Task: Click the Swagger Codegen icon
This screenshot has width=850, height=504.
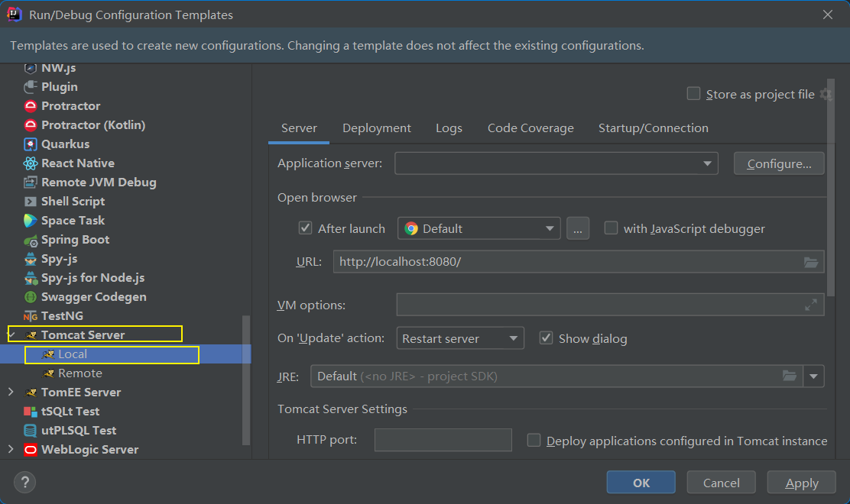Action: click(x=31, y=296)
